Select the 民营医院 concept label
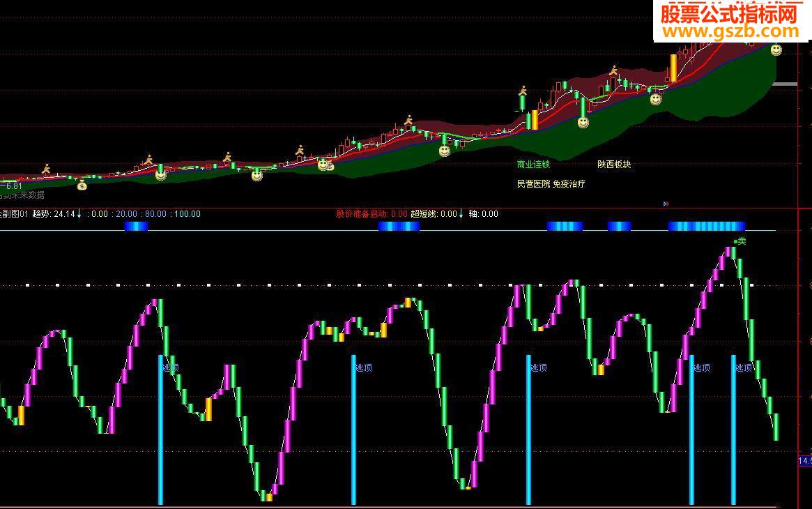 (533, 184)
